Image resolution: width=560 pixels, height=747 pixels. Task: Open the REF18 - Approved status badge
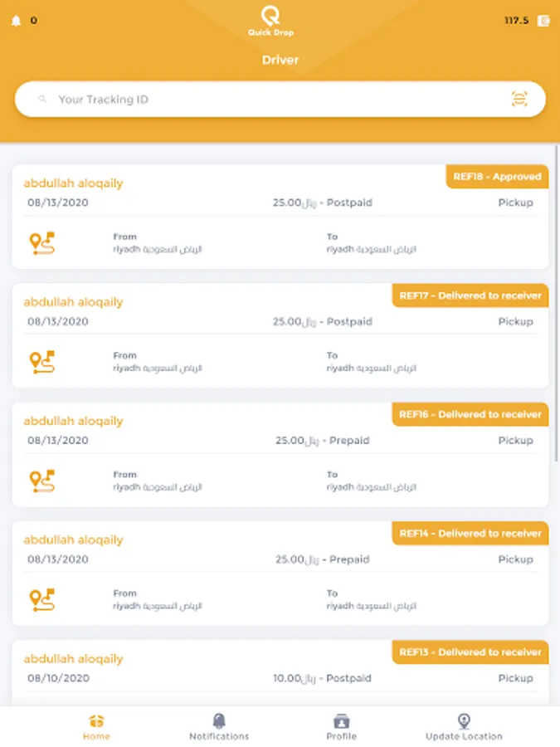click(x=497, y=177)
